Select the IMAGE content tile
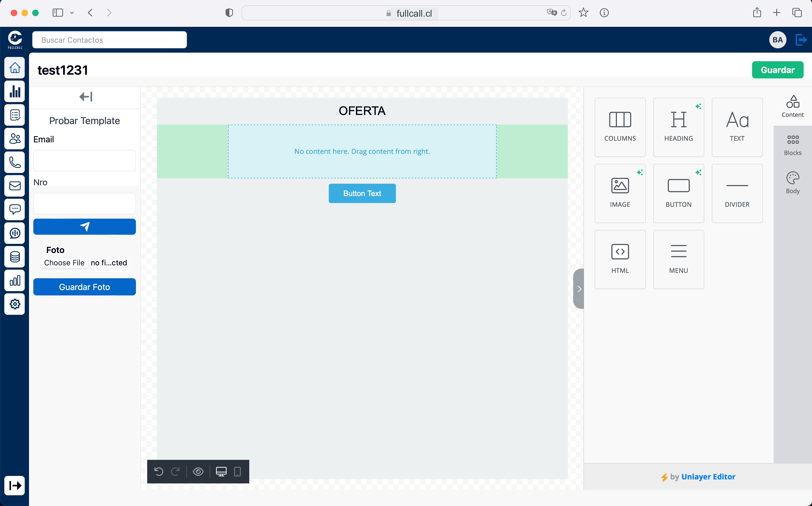The width and height of the screenshot is (812, 506). click(620, 193)
